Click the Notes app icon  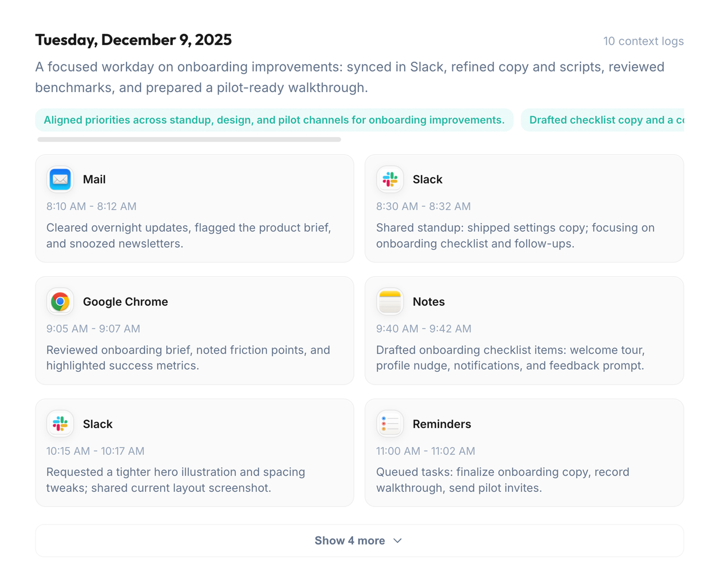pyautogui.click(x=390, y=302)
